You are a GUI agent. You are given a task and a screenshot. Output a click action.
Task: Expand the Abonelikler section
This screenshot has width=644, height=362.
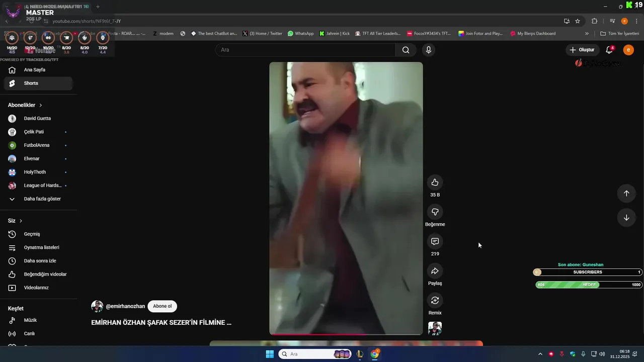(25, 105)
